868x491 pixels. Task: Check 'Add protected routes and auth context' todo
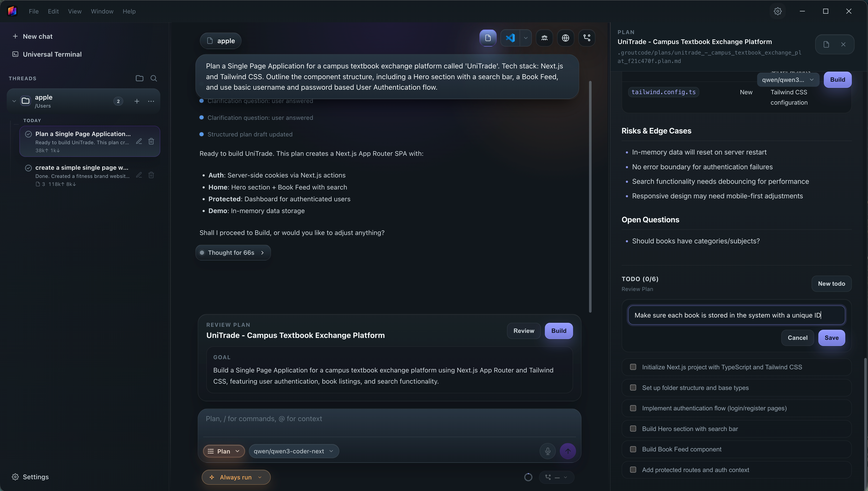(633, 470)
